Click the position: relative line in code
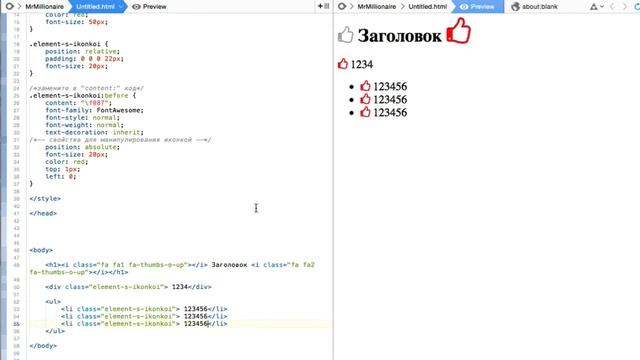Image resolution: width=640 pixels, height=360 pixels. tap(82, 51)
